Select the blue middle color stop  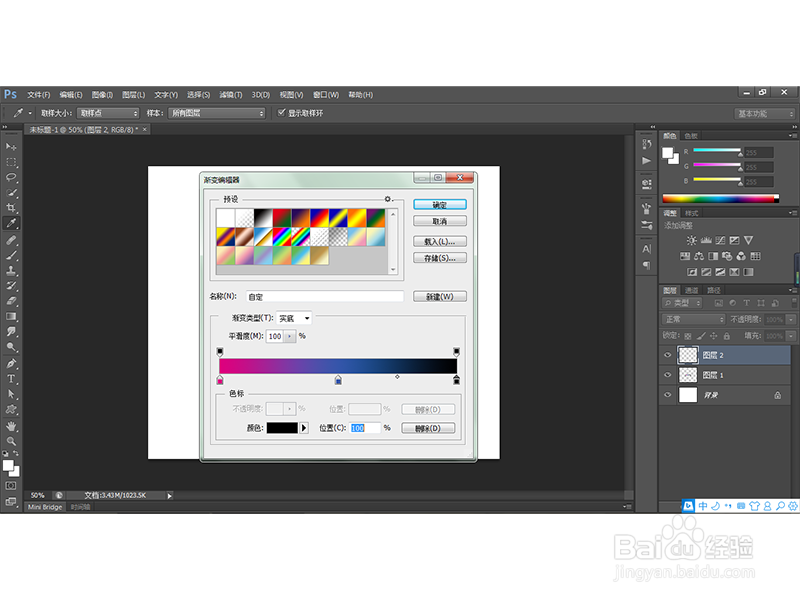[x=338, y=380]
